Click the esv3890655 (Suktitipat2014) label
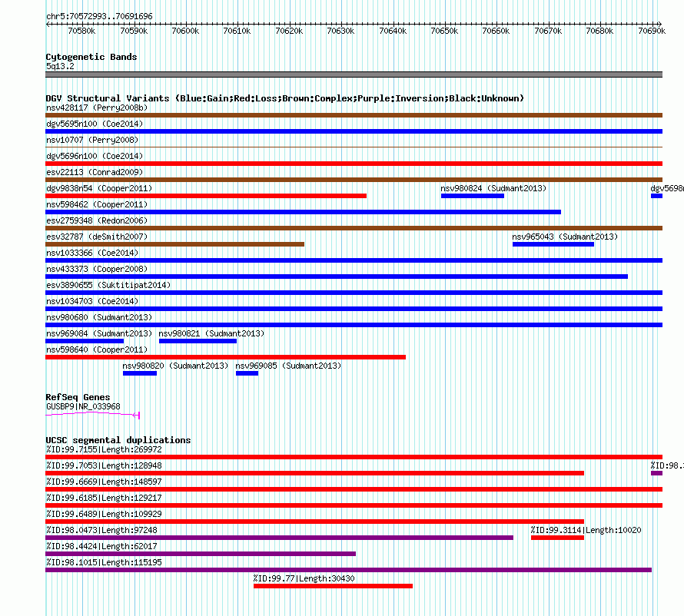The height and width of the screenshot is (616, 684). pos(108,285)
